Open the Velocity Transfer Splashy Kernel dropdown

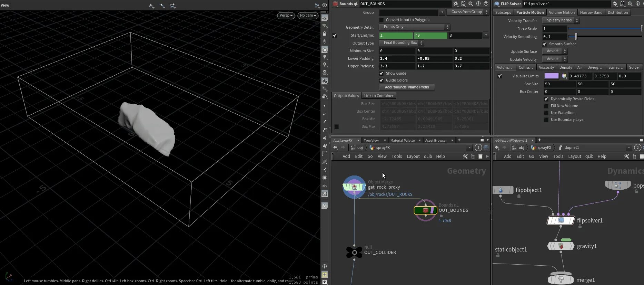pos(560,20)
